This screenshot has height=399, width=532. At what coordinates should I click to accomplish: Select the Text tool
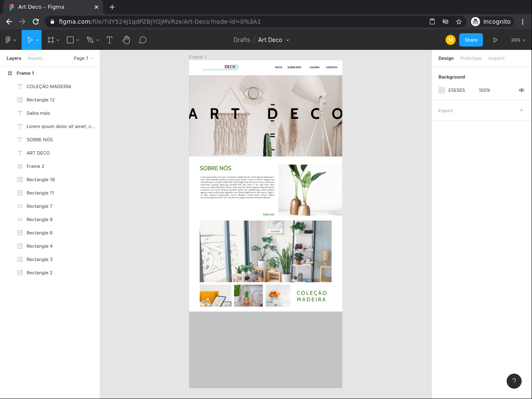[x=110, y=40]
